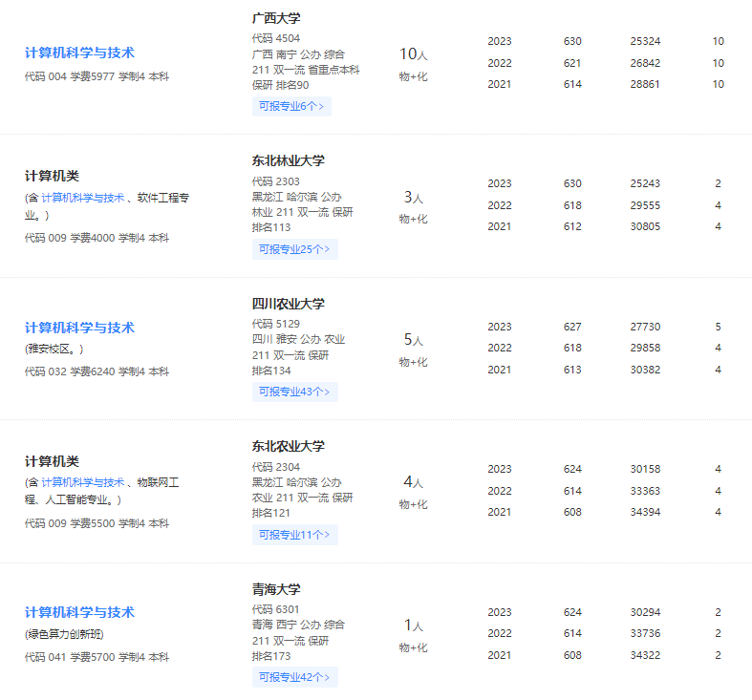Click 排名173 text under 青海大学
752x700 pixels.
point(271,656)
